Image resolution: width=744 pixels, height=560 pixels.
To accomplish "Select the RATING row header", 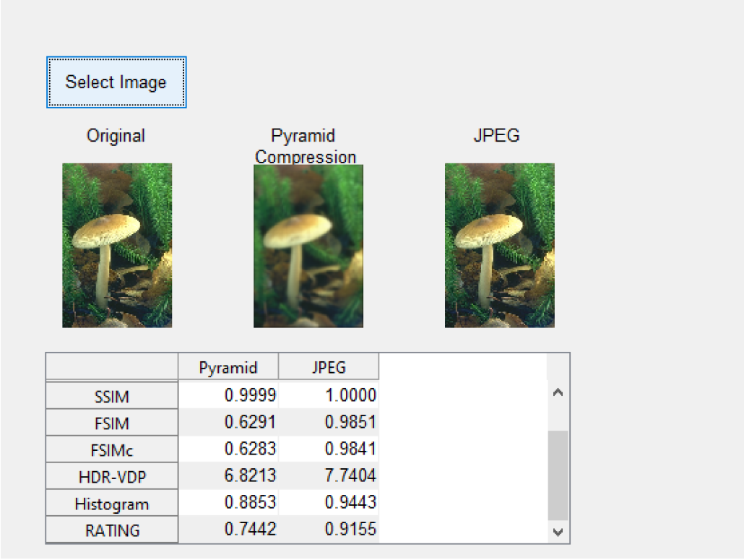I will (x=112, y=530).
